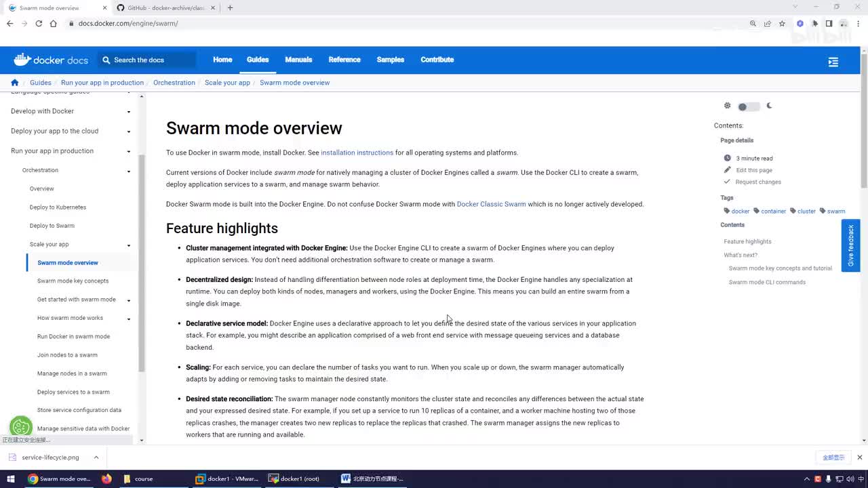Click the main page vertical scrollbar

pyautogui.click(x=864, y=120)
